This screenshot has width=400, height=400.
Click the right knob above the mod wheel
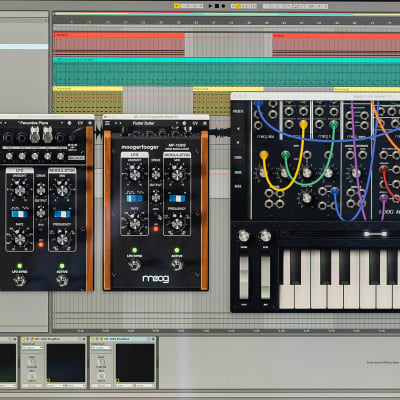point(265,236)
